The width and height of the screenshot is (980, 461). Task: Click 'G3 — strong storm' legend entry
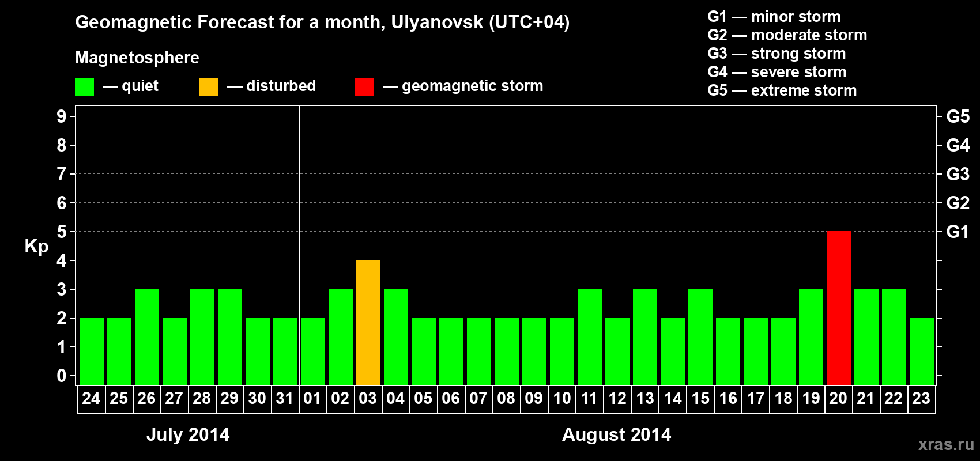coord(777,54)
